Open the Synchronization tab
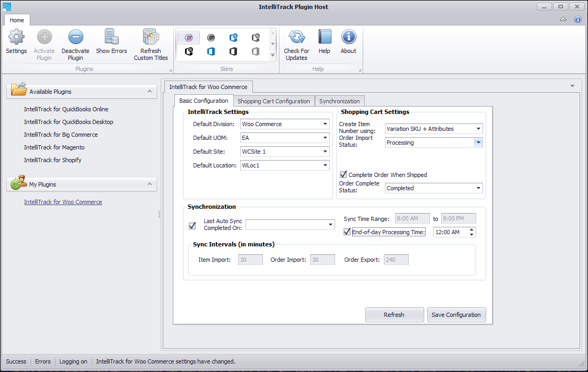Screen dimensions: 588x372 pyautogui.click(x=339, y=101)
